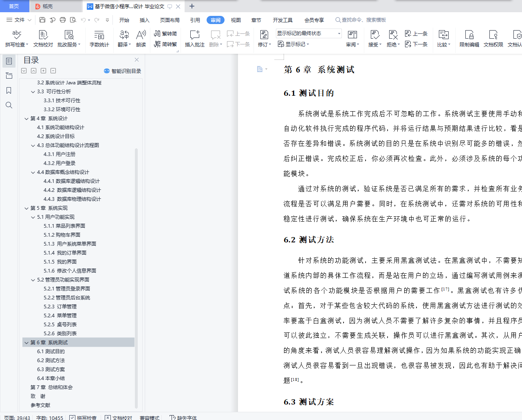Open document proofreading (文档校对)

pyautogui.click(x=43, y=39)
